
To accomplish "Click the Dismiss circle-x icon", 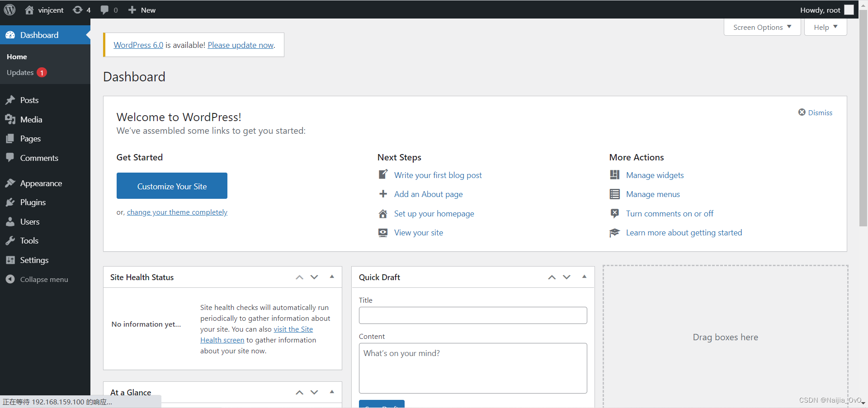I will pos(802,112).
